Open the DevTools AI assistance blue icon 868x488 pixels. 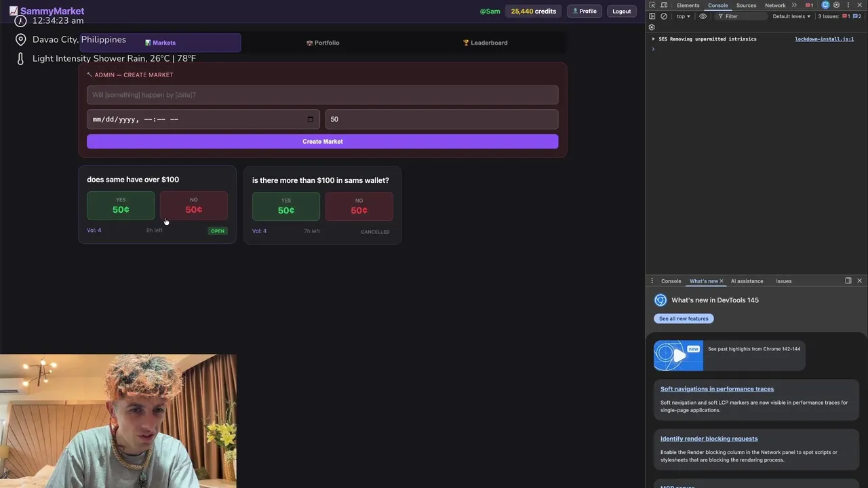[825, 5]
